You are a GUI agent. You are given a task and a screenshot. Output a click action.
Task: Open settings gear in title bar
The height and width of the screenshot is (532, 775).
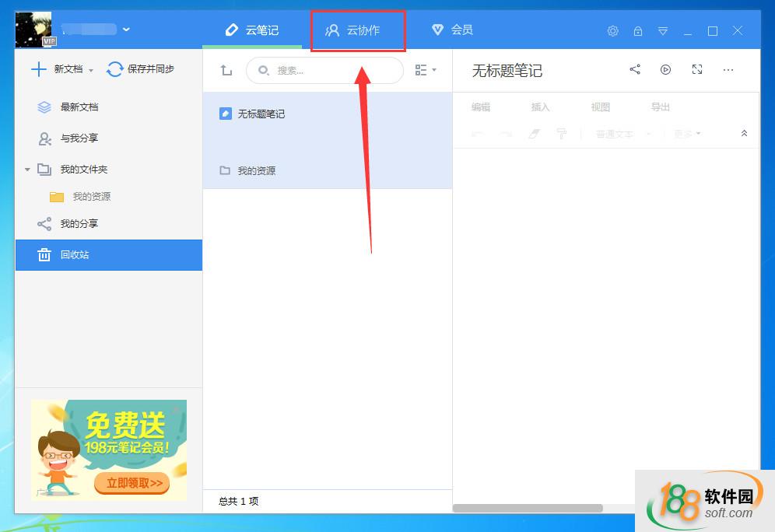coord(613,31)
